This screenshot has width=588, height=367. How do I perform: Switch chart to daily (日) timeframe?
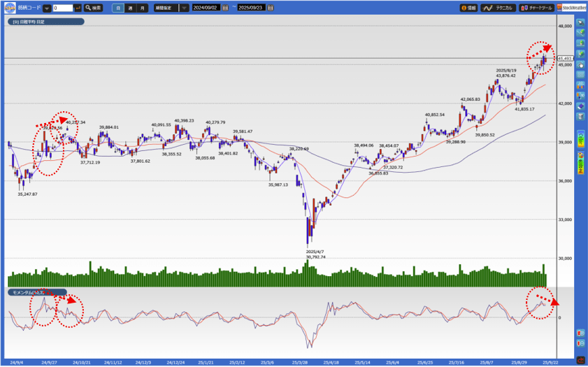(117, 8)
